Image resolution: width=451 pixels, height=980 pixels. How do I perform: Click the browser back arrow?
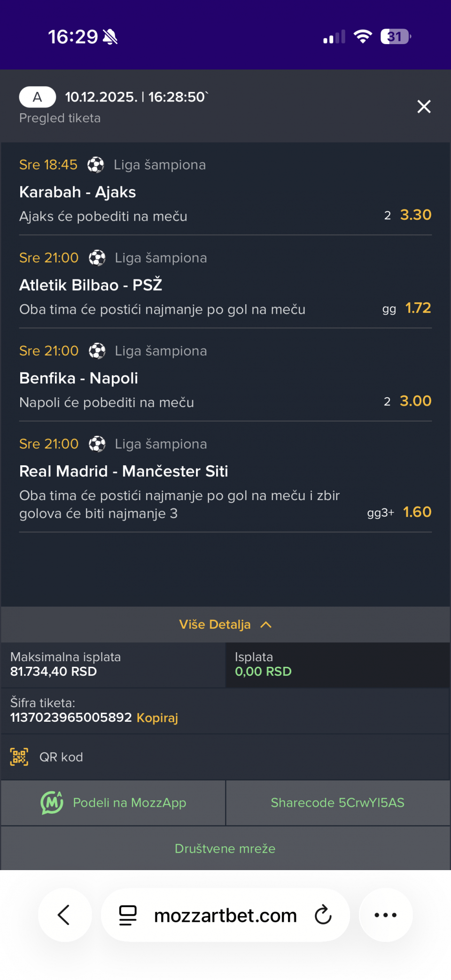64,915
